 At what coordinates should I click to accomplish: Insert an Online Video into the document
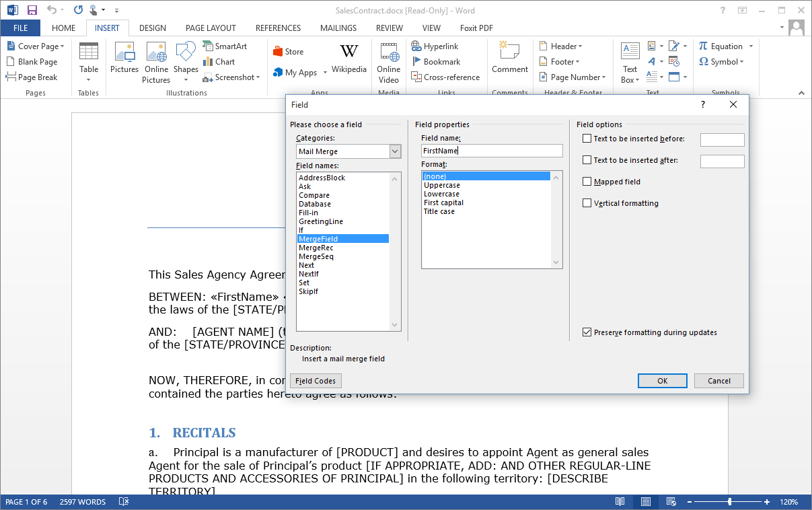pyautogui.click(x=388, y=62)
